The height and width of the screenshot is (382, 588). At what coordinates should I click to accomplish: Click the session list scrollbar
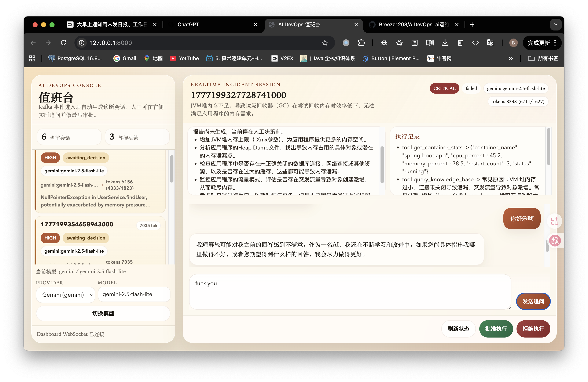(x=172, y=169)
